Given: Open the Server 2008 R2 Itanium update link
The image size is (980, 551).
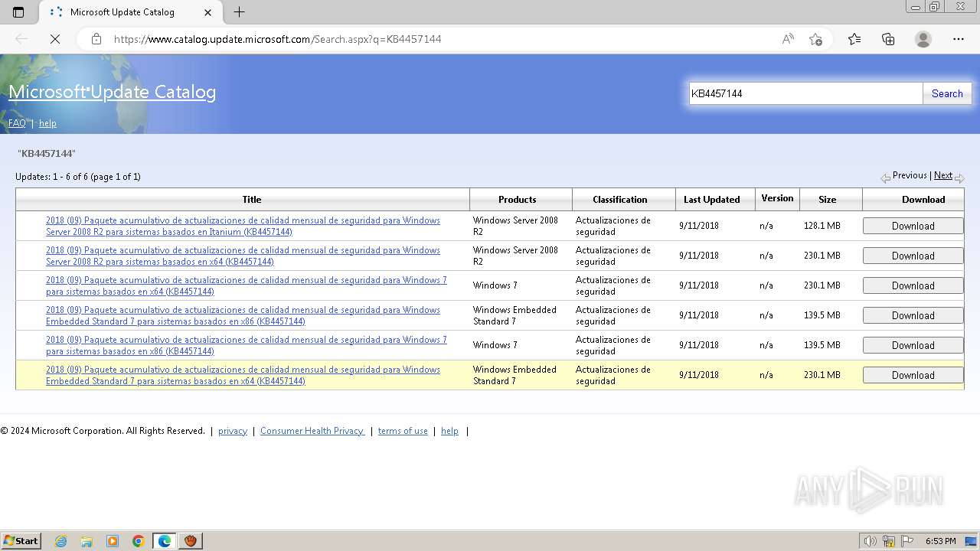Looking at the screenshot, I should pos(243,226).
